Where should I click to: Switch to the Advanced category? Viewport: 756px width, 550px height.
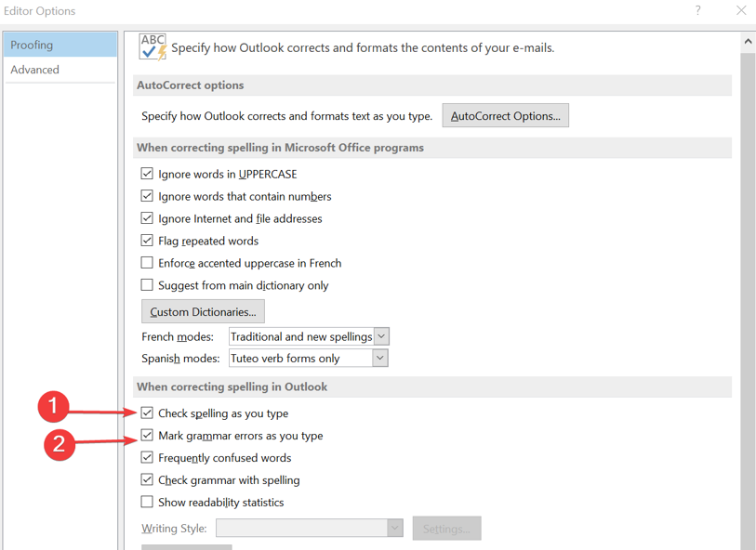(60, 70)
